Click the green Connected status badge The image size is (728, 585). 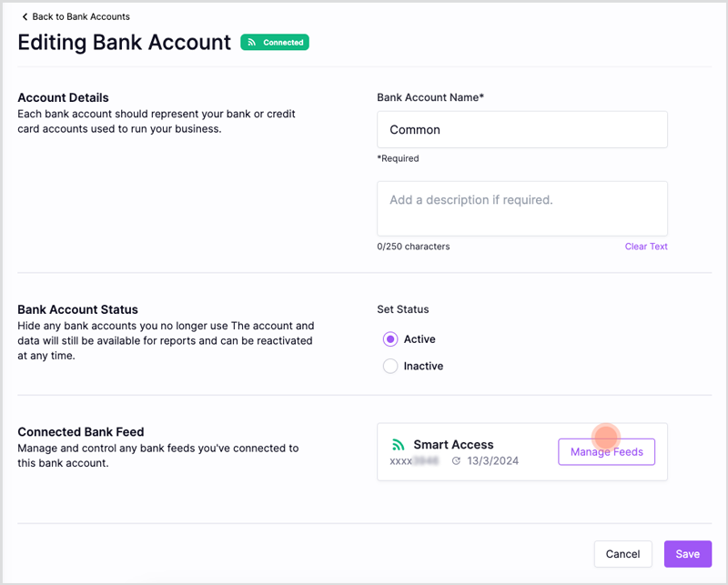[275, 42]
